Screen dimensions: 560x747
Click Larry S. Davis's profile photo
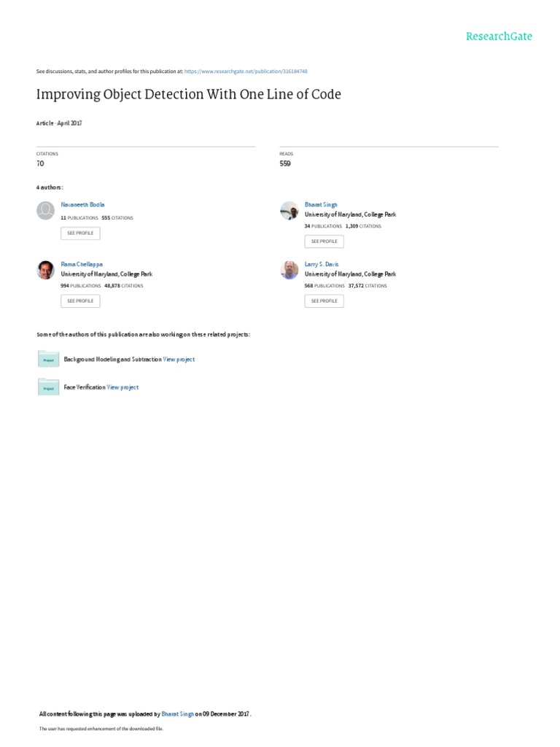289,270
